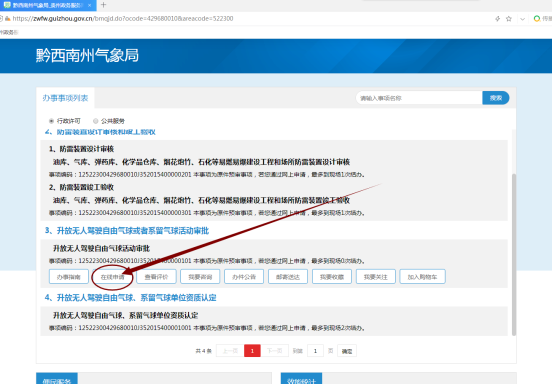
Task: Click the 查看评价 button
Action: 156,277
